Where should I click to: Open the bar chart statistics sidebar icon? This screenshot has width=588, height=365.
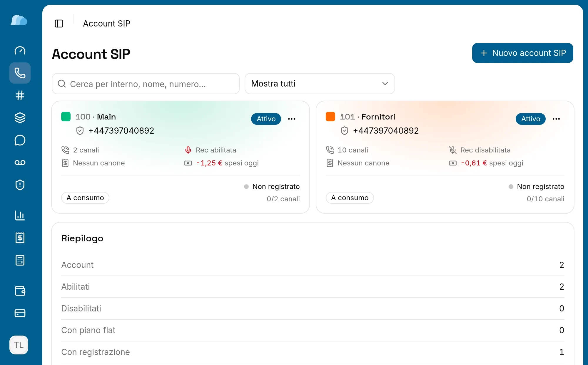20,215
